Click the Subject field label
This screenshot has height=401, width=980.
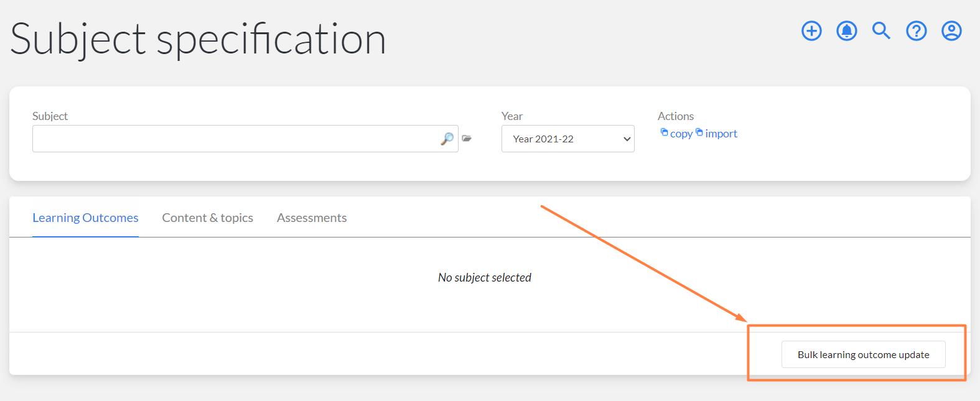pyautogui.click(x=50, y=116)
